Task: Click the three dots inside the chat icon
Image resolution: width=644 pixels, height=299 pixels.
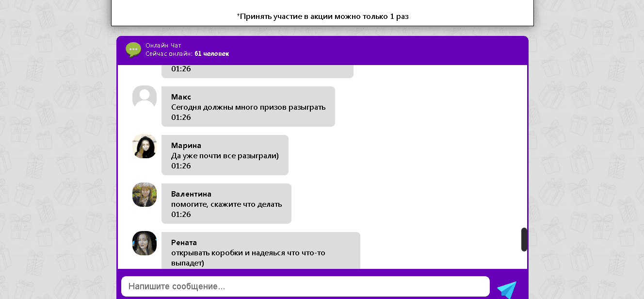Action: click(x=133, y=49)
